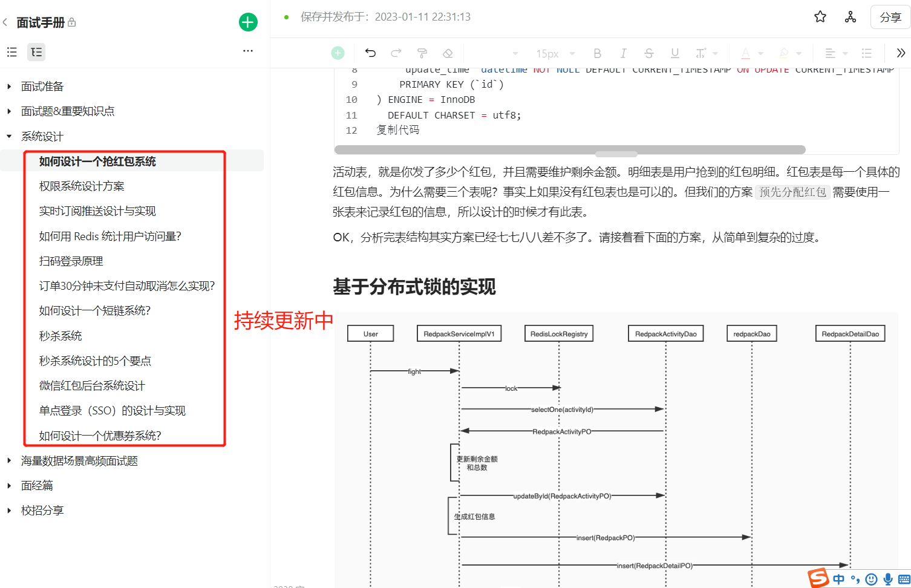Expand the 面经篇 folder

click(9, 486)
